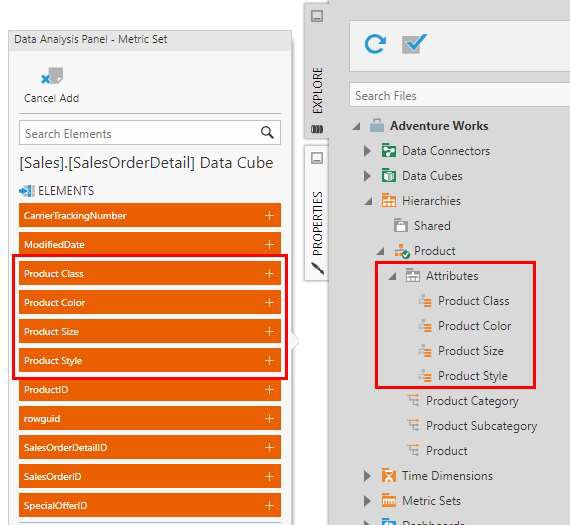Image resolution: width=570 pixels, height=525 pixels.
Task: Open the EXPLORE side tab
Action: (317, 90)
